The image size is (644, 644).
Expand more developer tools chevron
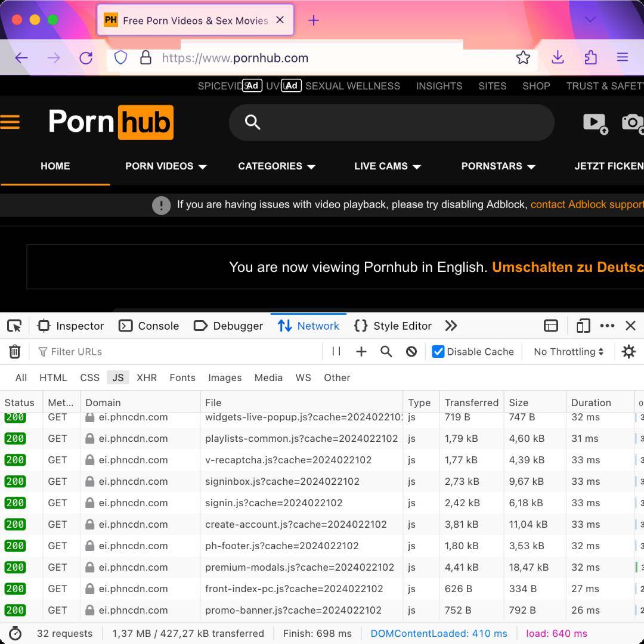(x=451, y=326)
